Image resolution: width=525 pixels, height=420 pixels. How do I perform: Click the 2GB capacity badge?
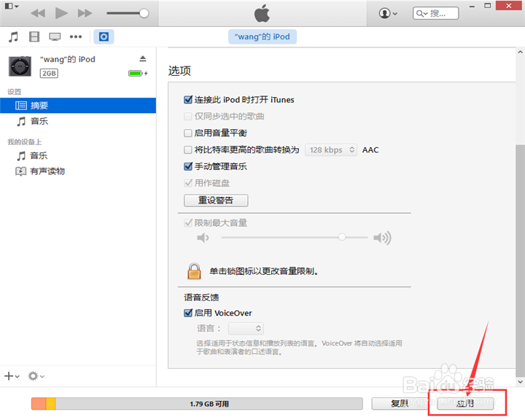[49, 73]
